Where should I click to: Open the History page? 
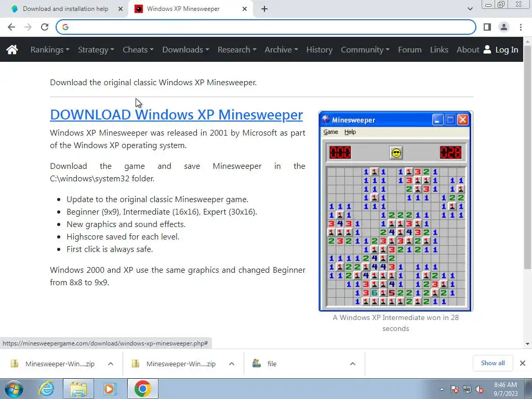coord(320,50)
